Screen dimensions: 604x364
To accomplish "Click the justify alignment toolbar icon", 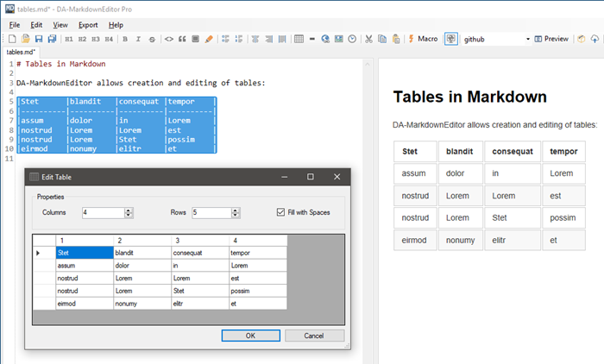I will [282, 39].
